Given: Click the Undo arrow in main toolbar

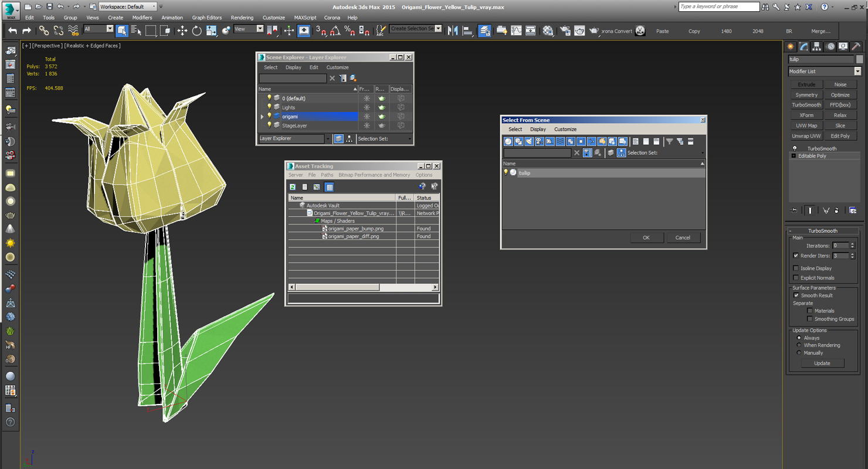Looking at the screenshot, I should coord(12,30).
